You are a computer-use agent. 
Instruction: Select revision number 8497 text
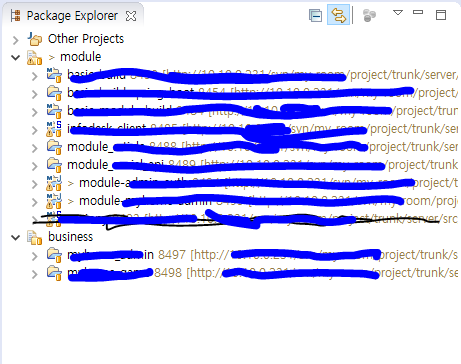[171, 255]
